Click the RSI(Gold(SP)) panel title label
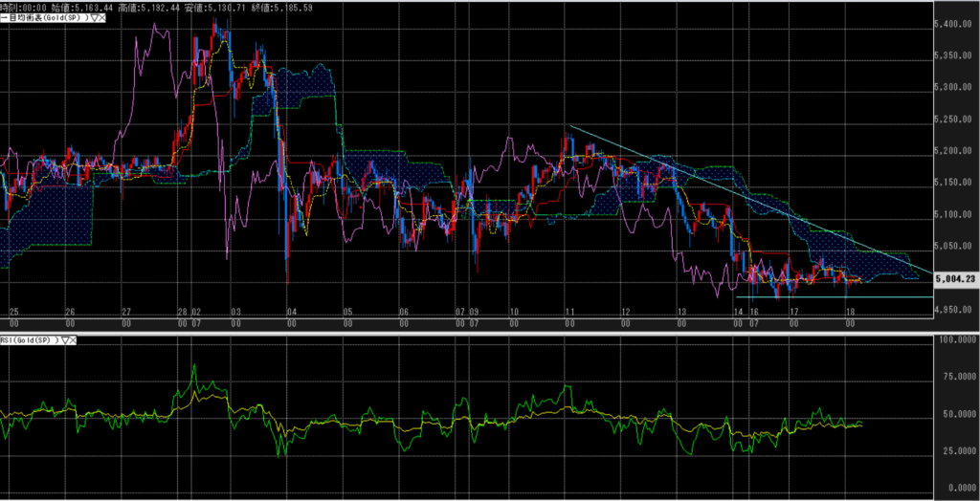This screenshot has height=501, width=980. click(x=29, y=338)
